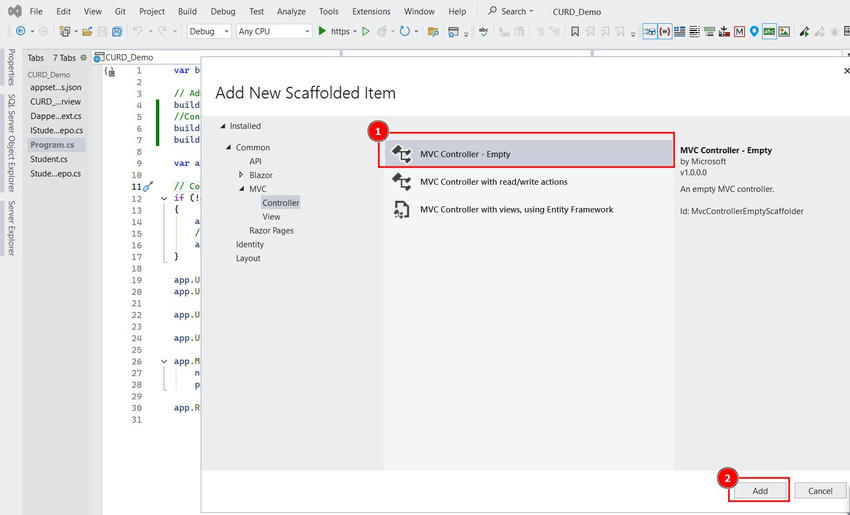This screenshot has height=515, width=850.
Task: Open the SQL Server Object Explorer side tab
Action: coord(11,143)
